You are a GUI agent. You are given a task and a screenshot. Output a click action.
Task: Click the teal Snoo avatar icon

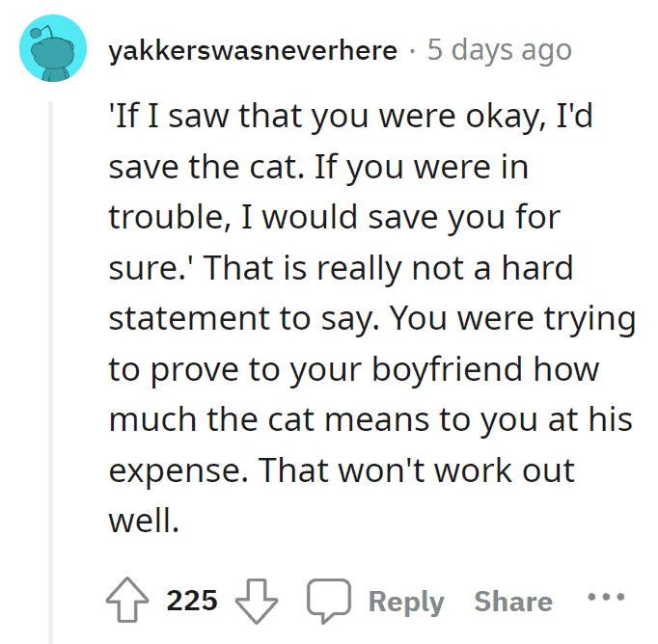point(53,48)
